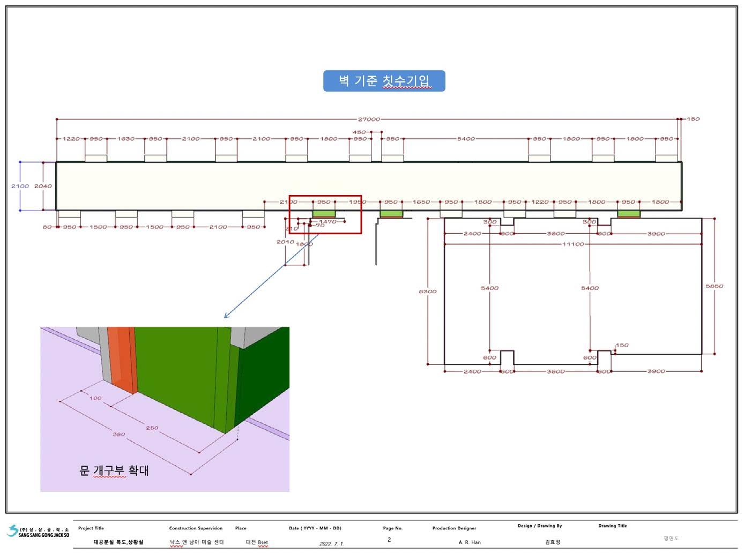Select the 2010 dimension near the door opening
This screenshot has width=744, height=560.
coord(285,242)
